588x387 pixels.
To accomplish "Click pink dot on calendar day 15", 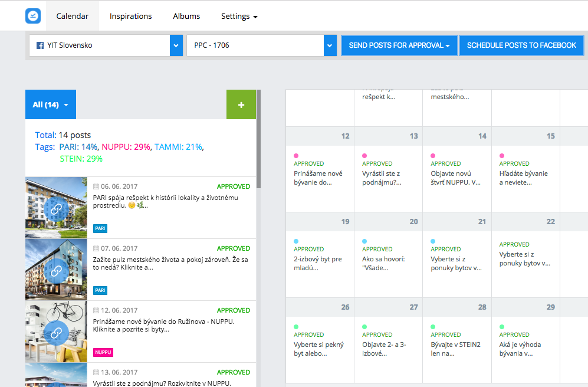I will 502,156.
